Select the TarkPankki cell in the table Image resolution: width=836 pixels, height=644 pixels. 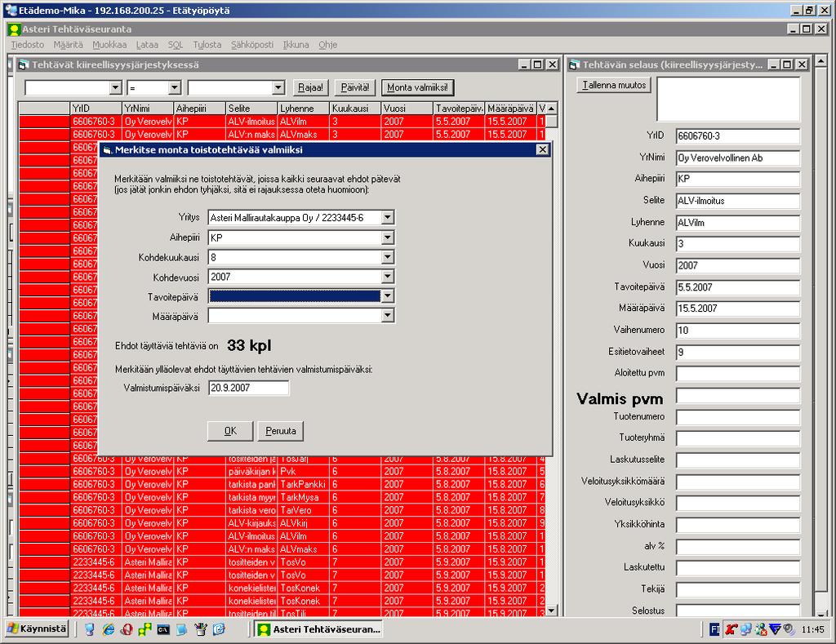click(x=303, y=484)
